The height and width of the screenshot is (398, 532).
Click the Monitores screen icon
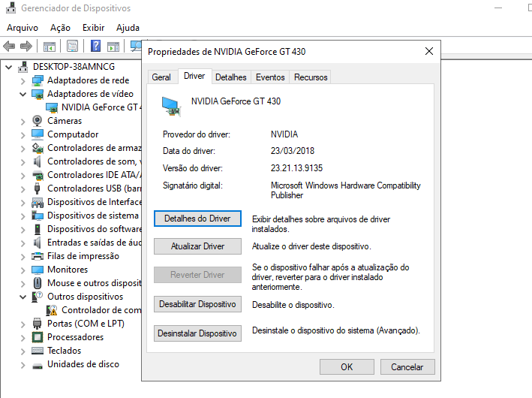38,270
